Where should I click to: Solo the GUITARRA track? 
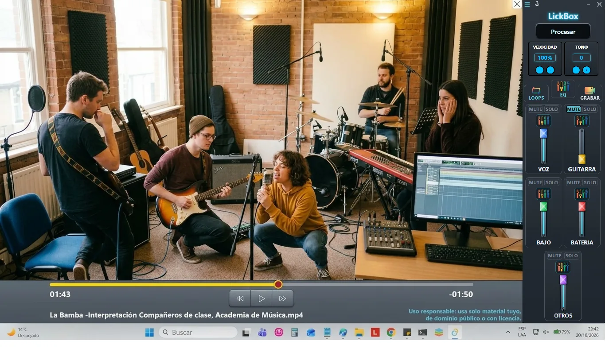590,109
